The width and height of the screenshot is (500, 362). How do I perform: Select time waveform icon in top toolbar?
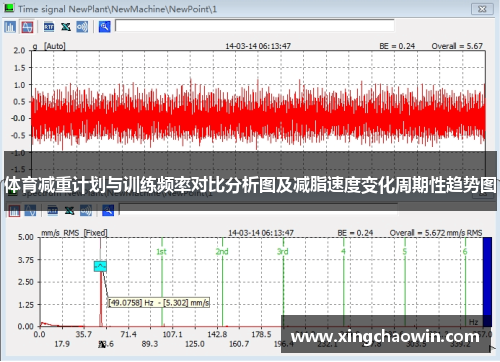point(27,27)
